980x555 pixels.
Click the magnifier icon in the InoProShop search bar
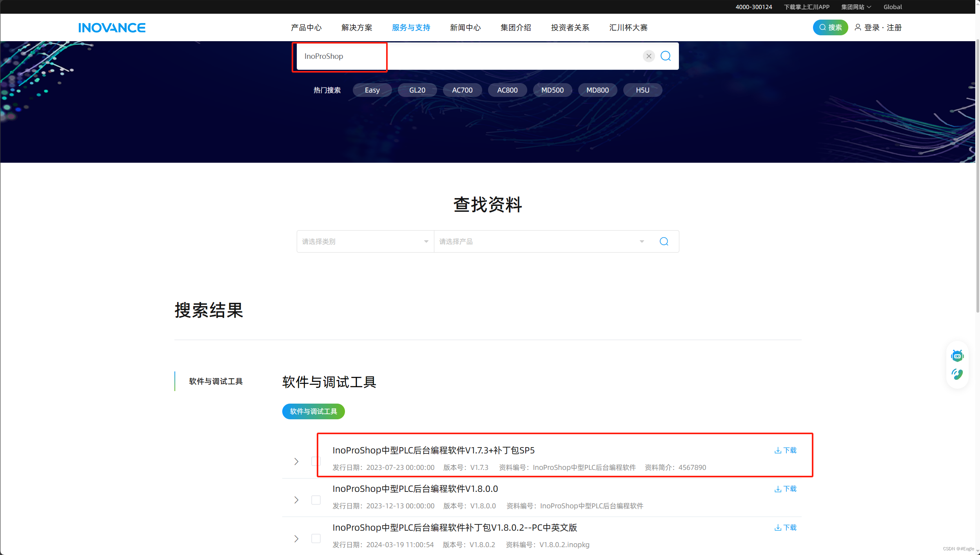[665, 56]
